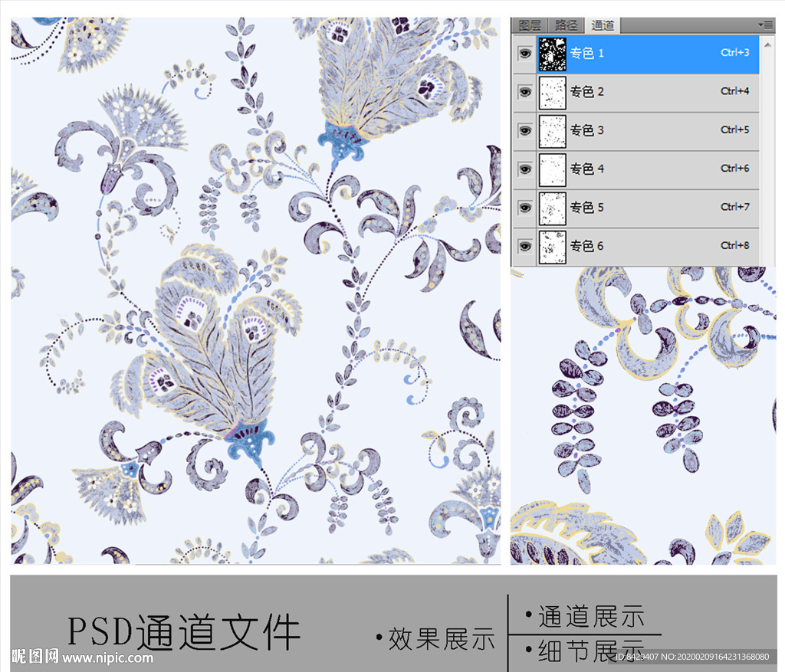The image size is (785, 672).
Task: Click the 专色 5 channel thumbnail
Action: click(552, 208)
